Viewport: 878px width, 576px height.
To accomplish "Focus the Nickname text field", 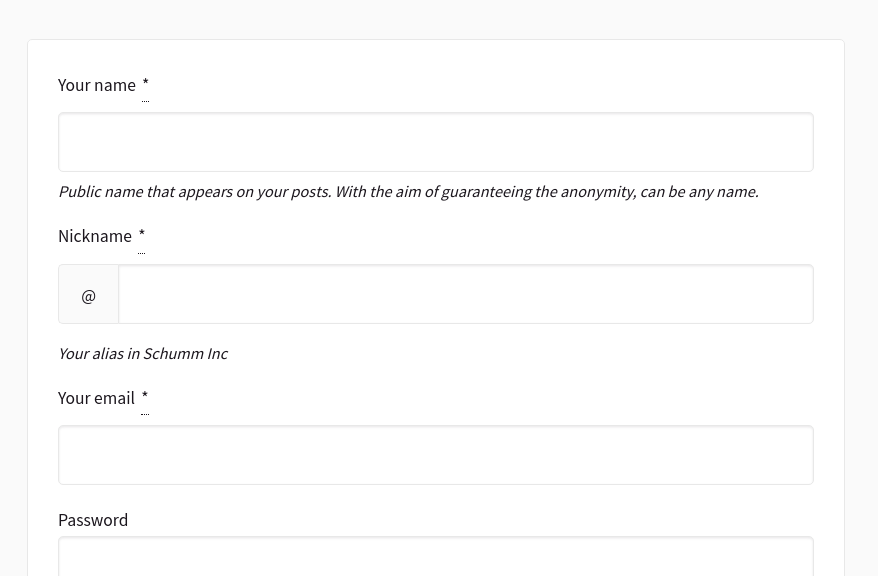I will click(x=466, y=294).
